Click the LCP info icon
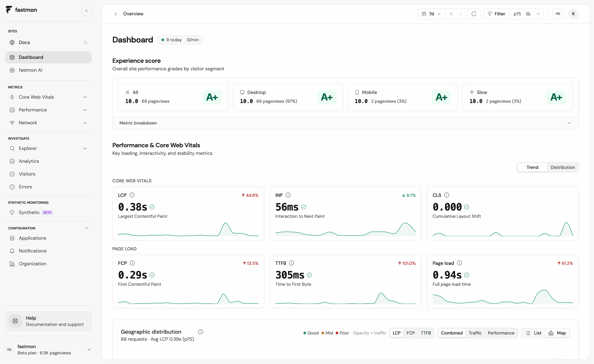This screenshot has width=594, height=364. [x=132, y=195]
